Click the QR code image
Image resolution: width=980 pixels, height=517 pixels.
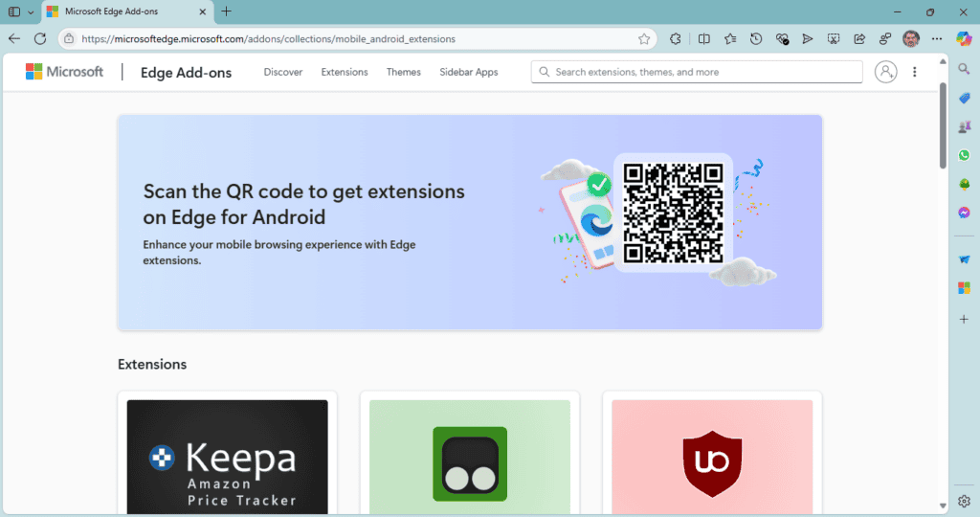coord(673,213)
